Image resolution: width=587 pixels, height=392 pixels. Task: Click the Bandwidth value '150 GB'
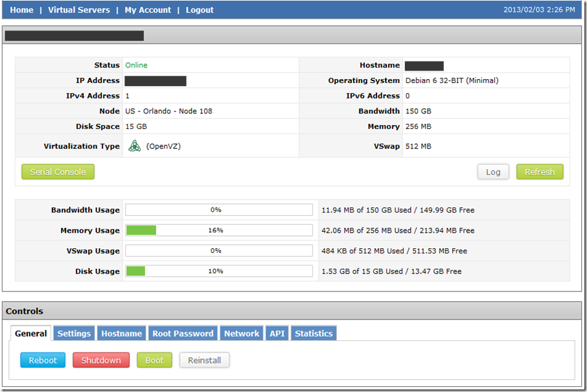(419, 111)
